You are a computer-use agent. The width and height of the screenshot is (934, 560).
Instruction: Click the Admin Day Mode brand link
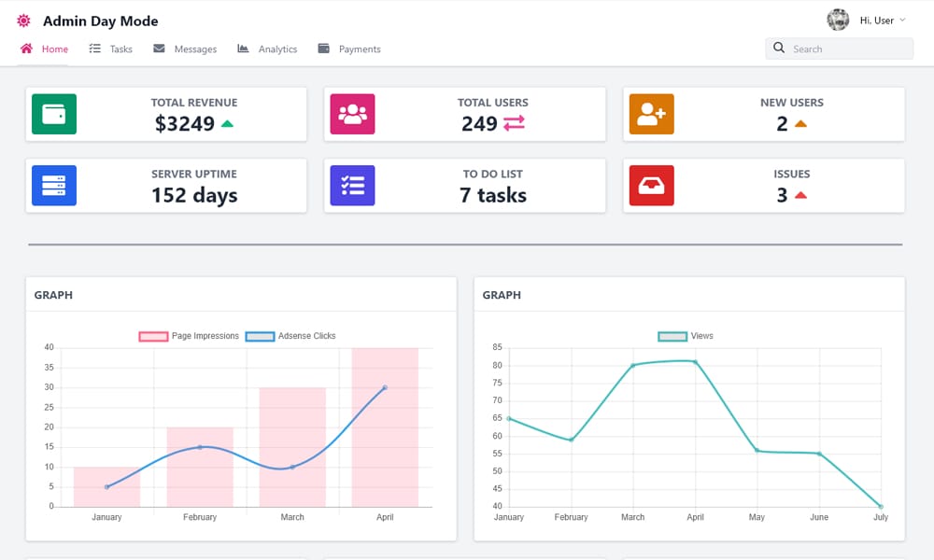[101, 20]
